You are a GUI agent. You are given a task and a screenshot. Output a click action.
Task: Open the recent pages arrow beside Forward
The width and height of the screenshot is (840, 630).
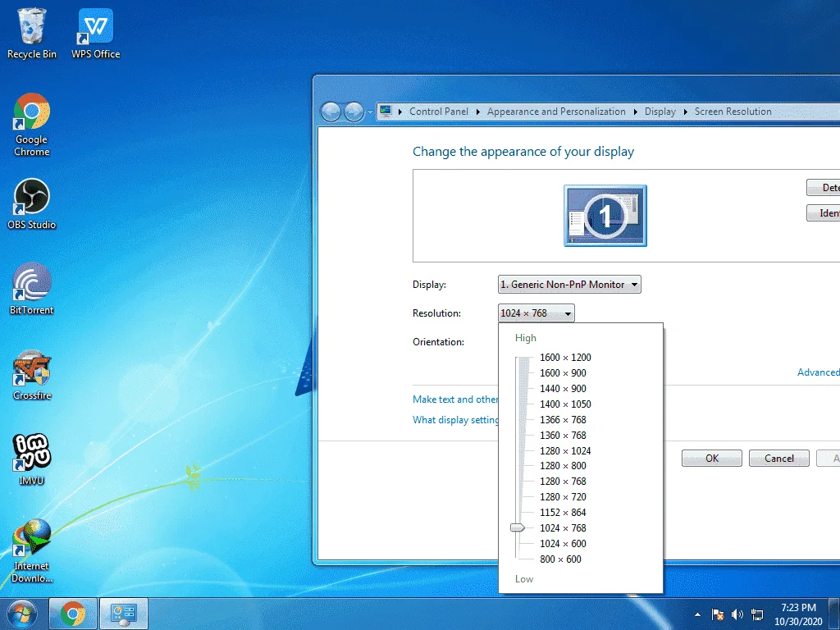coord(370,112)
